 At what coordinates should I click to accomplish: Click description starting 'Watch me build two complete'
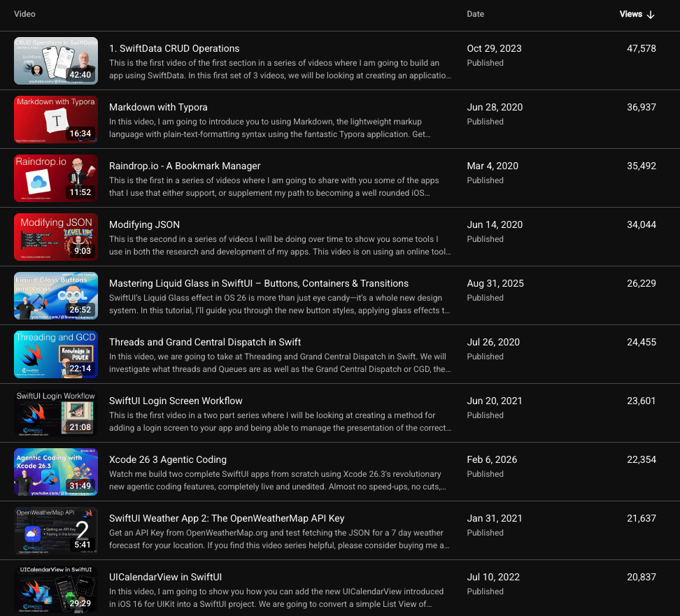click(x=278, y=480)
